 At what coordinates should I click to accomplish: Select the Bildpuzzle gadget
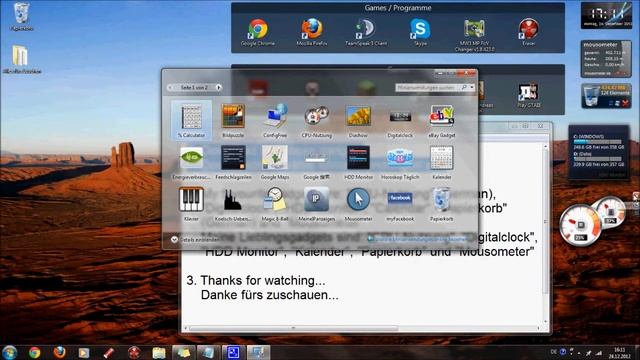coord(233,120)
